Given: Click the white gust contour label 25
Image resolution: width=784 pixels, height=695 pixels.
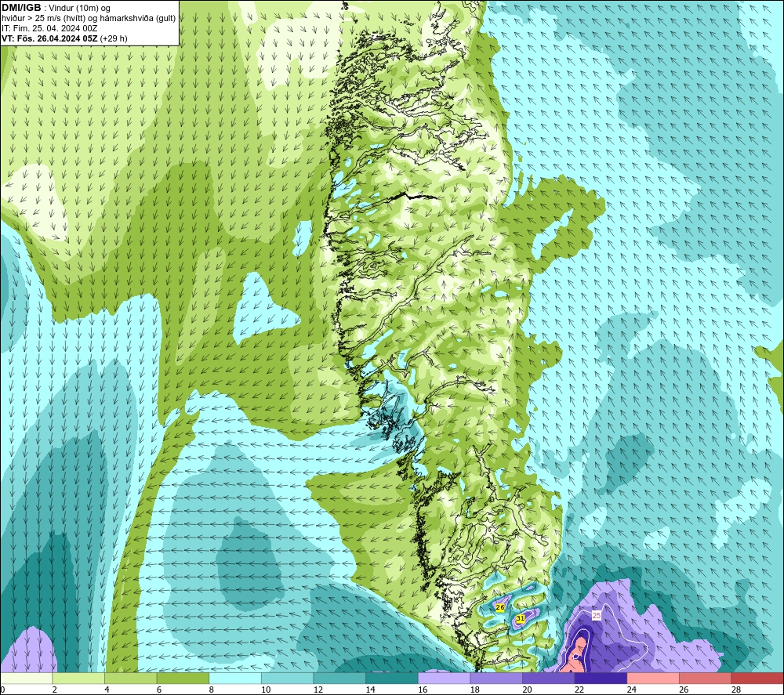Looking at the screenshot, I should pyautogui.click(x=597, y=616).
